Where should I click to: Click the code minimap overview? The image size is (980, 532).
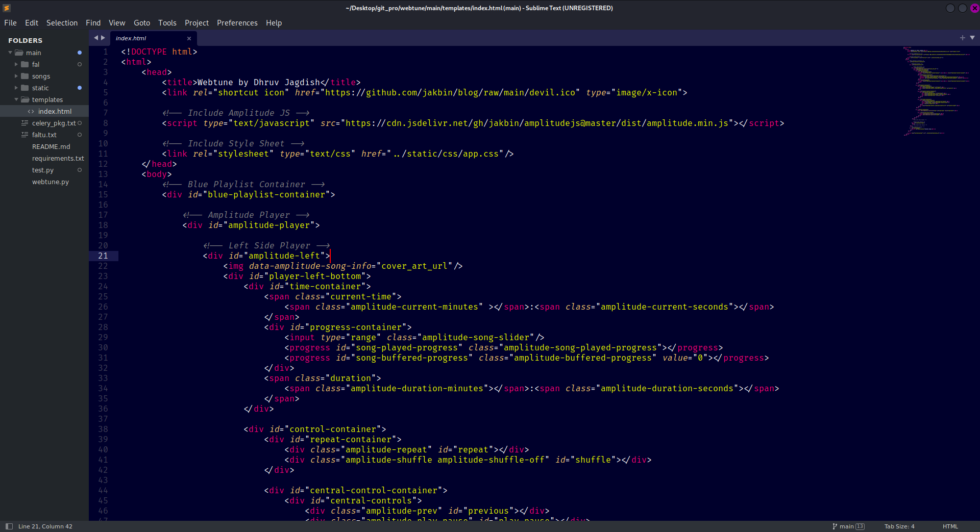(x=937, y=91)
